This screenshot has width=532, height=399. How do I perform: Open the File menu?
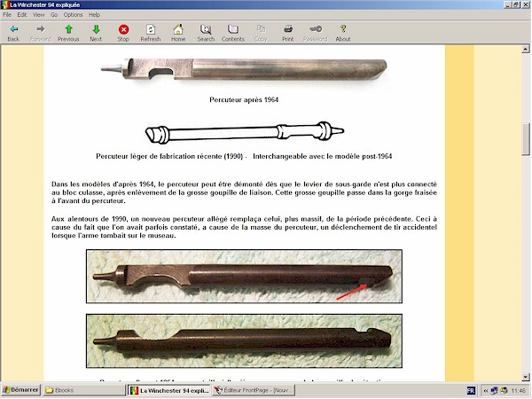[7, 14]
